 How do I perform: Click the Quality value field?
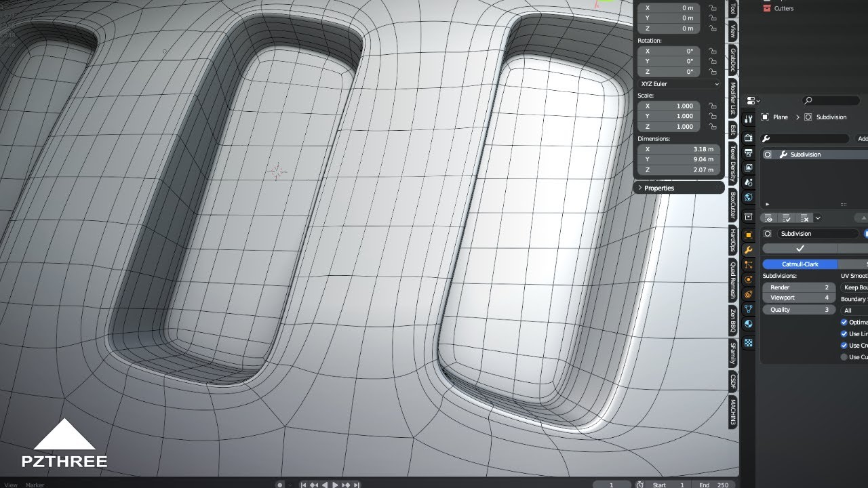[799, 310]
